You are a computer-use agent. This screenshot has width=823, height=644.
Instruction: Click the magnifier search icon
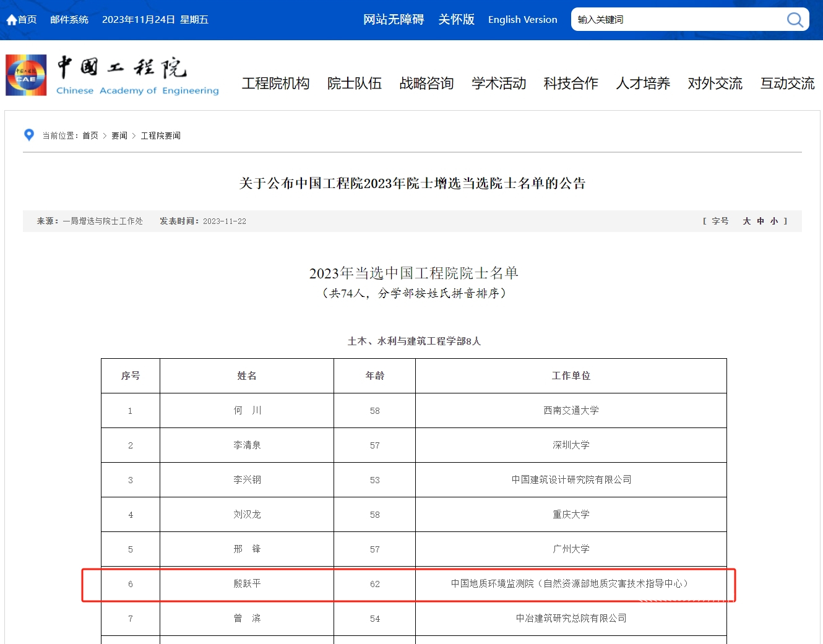(x=795, y=20)
